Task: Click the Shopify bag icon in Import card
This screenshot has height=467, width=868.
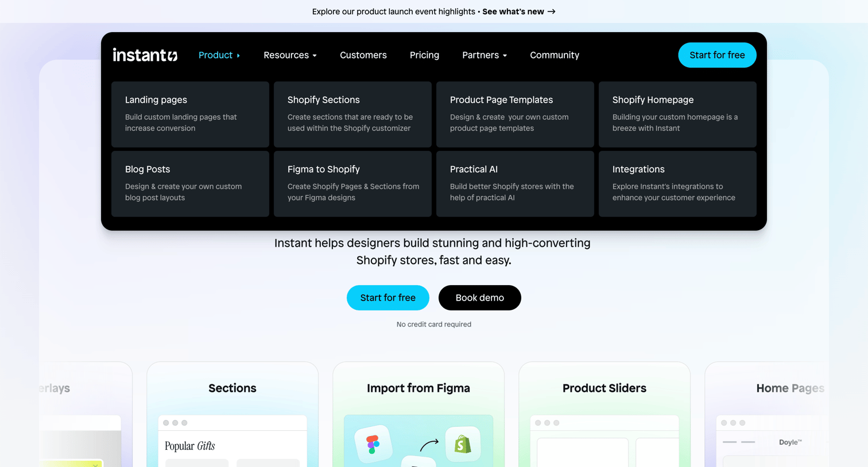Action: click(463, 444)
